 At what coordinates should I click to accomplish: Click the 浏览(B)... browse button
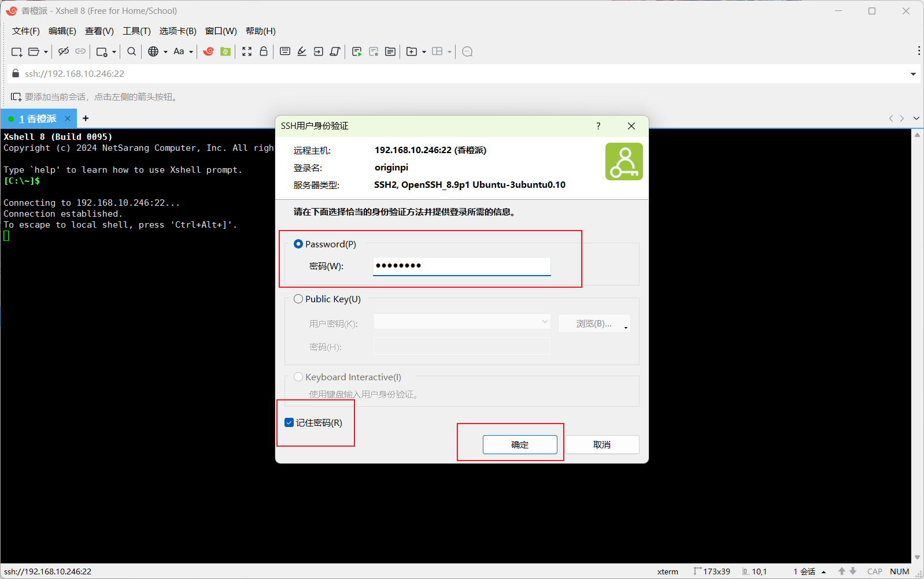tap(594, 324)
